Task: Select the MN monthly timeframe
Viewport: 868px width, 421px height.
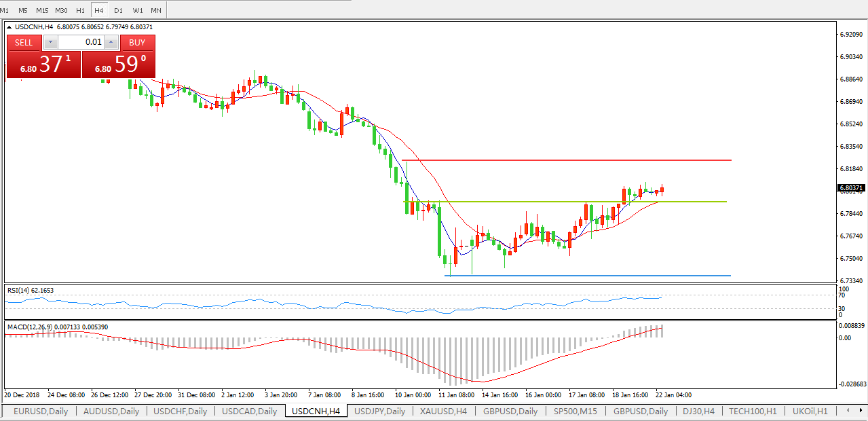Action: pyautogui.click(x=156, y=11)
